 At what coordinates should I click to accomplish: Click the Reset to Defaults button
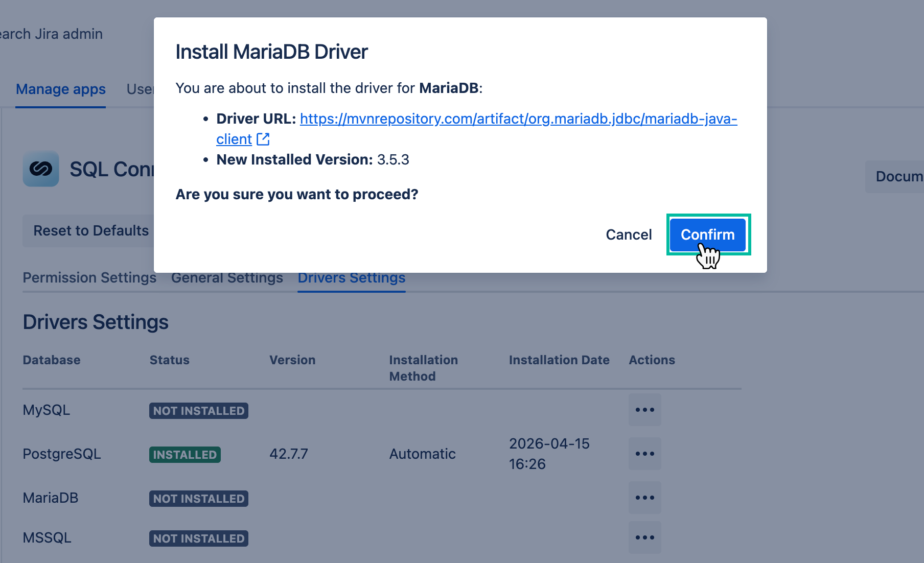click(x=91, y=230)
